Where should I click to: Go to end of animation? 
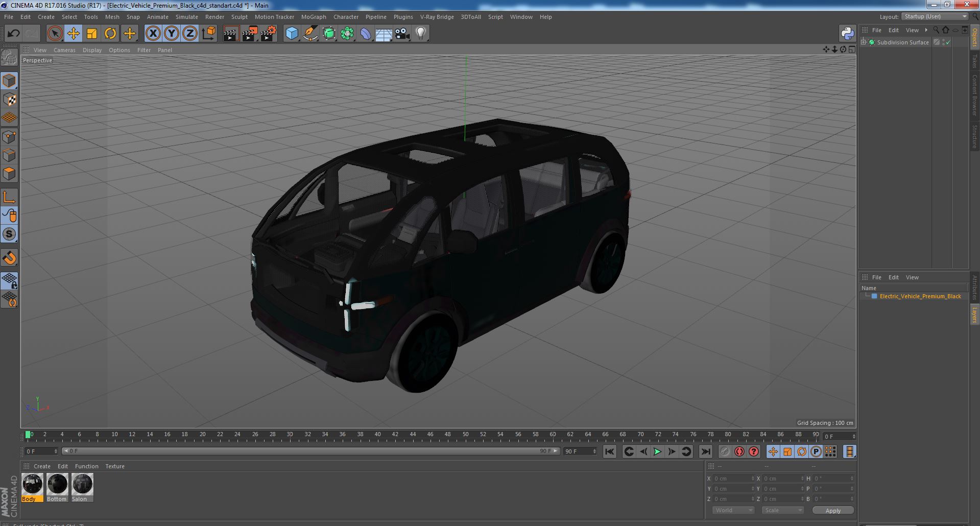coord(705,451)
